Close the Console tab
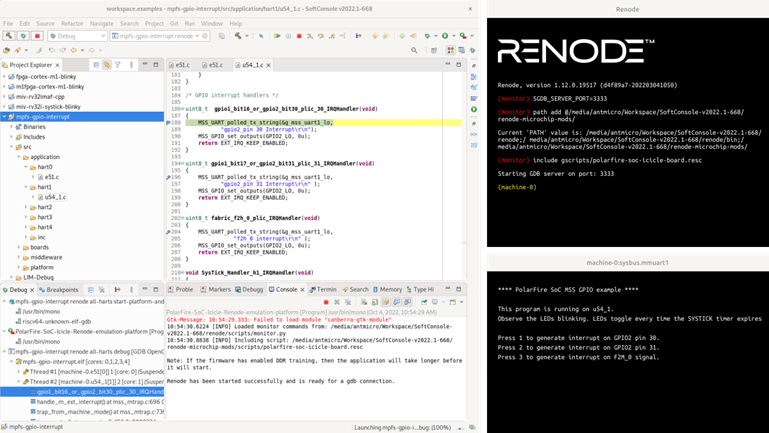Screen dimensions: 769x433 (x=302, y=290)
